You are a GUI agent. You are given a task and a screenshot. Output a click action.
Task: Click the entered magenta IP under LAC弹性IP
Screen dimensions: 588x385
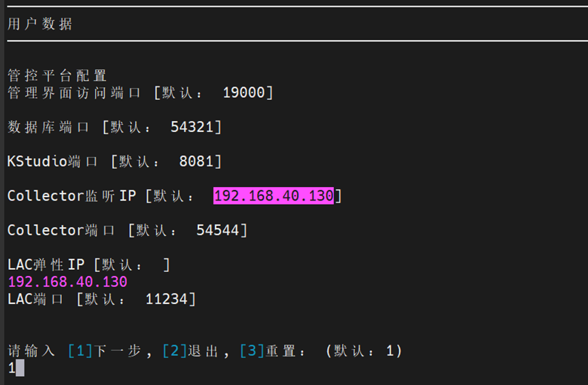pyautogui.click(x=67, y=282)
